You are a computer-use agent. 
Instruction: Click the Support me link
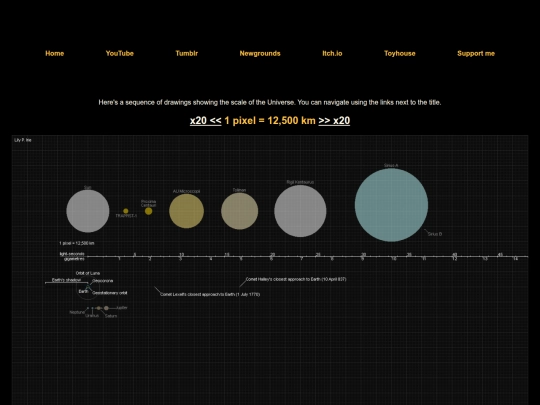tap(476, 53)
